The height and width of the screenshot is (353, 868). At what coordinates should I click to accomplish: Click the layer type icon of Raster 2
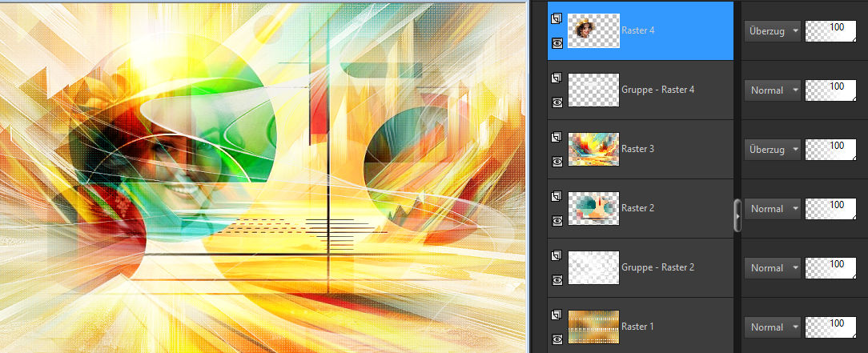pyautogui.click(x=557, y=196)
